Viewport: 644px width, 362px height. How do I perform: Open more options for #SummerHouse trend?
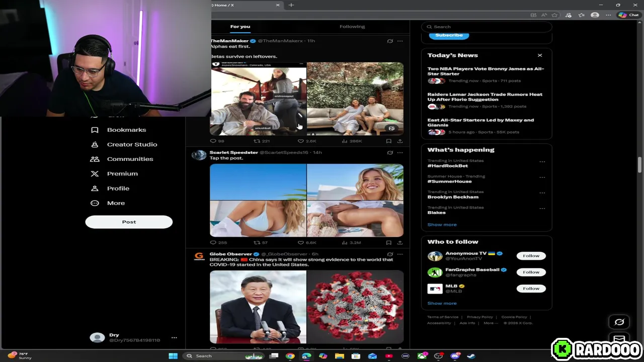coord(542,177)
